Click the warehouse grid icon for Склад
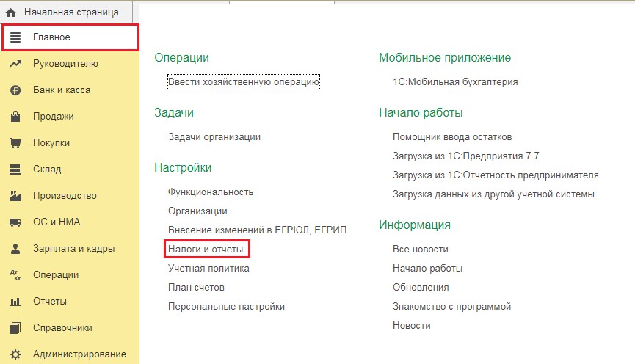 (x=15, y=170)
